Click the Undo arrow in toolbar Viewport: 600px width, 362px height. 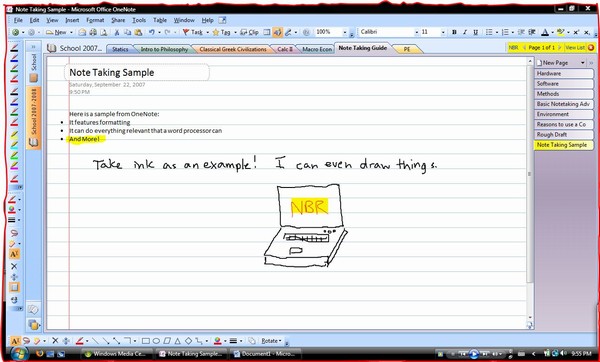click(152, 33)
